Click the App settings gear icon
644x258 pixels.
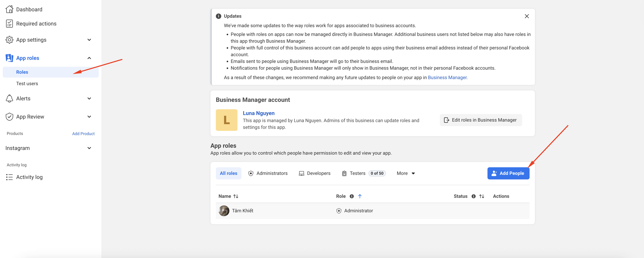(x=9, y=40)
